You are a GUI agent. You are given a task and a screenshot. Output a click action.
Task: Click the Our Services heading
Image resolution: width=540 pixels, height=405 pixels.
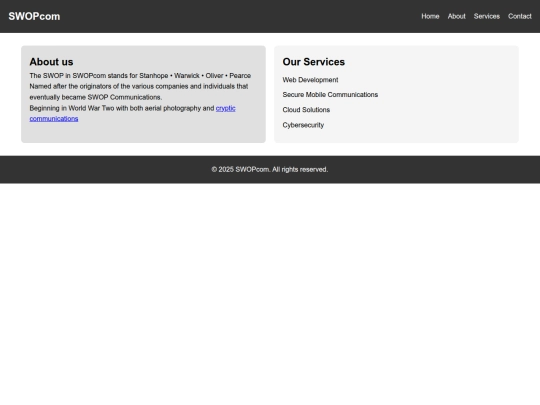(313, 62)
